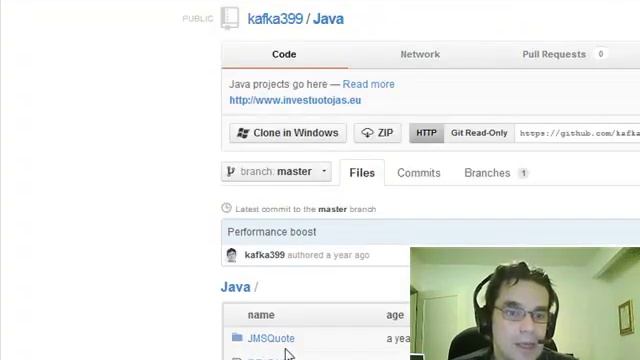Switch to the Code tab

pyautogui.click(x=284, y=54)
